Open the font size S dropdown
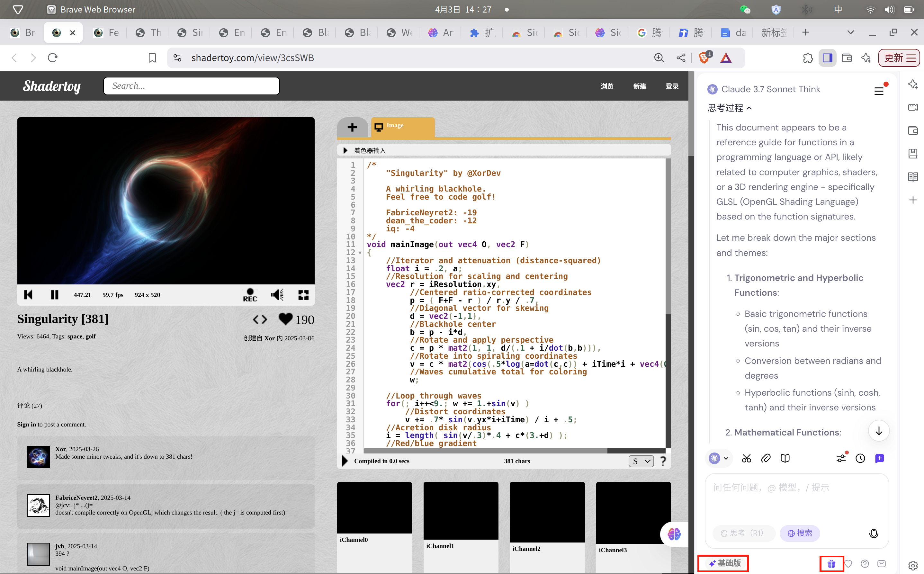 coord(641,461)
